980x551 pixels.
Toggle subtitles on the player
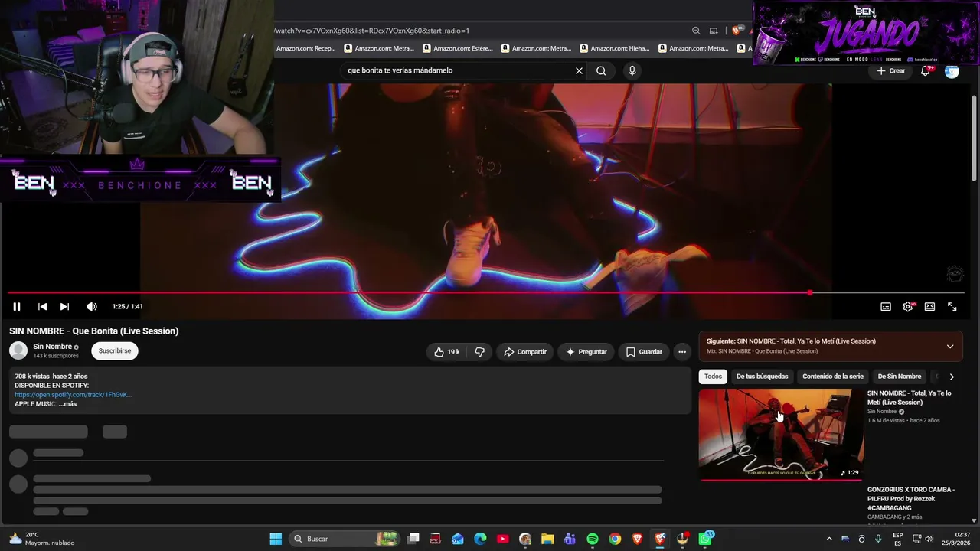[x=886, y=306]
